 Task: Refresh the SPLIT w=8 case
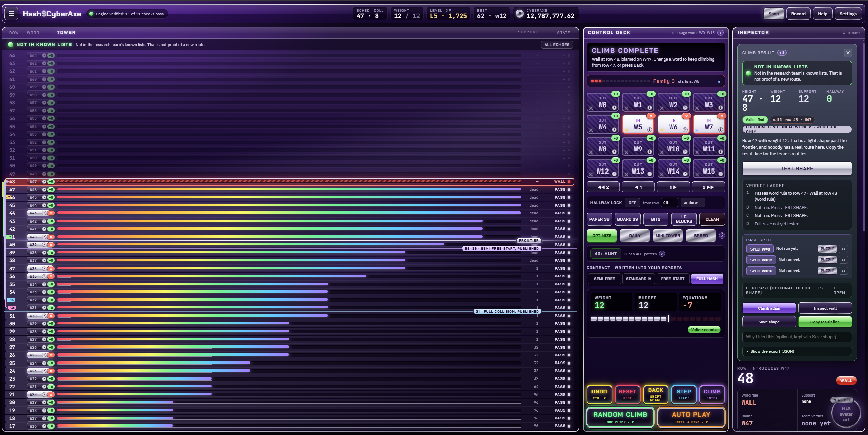(843, 249)
